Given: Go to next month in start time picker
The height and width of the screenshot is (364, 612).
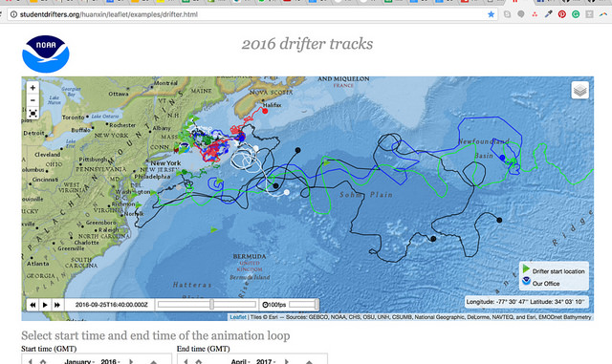Looking at the screenshot, I should click(131, 362).
